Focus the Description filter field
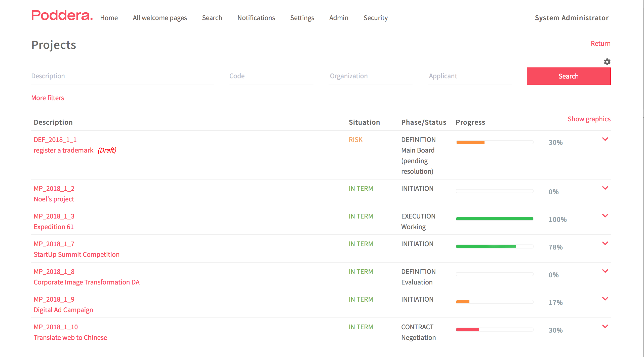 (123, 76)
